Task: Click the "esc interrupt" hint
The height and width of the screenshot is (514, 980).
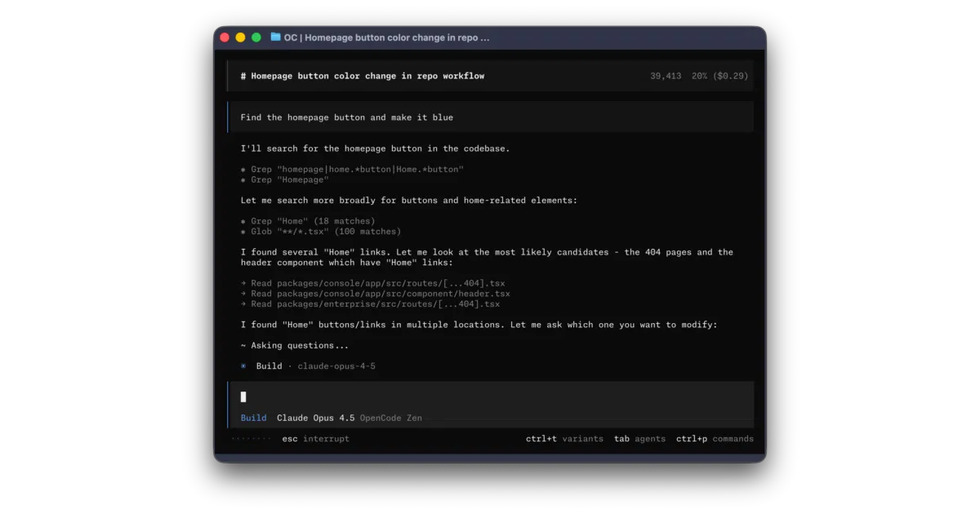Action: pyautogui.click(x=315, y=439)
